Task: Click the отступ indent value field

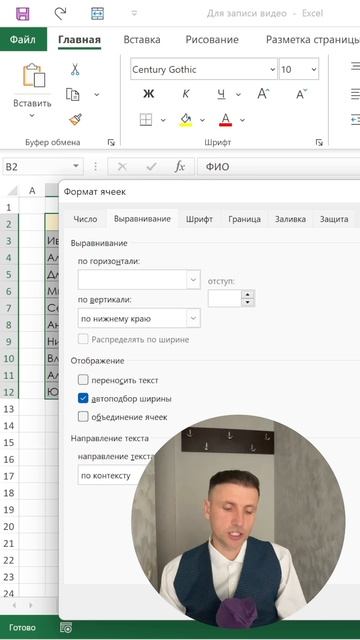Action: pyautogui.click(x=224, y=299)
